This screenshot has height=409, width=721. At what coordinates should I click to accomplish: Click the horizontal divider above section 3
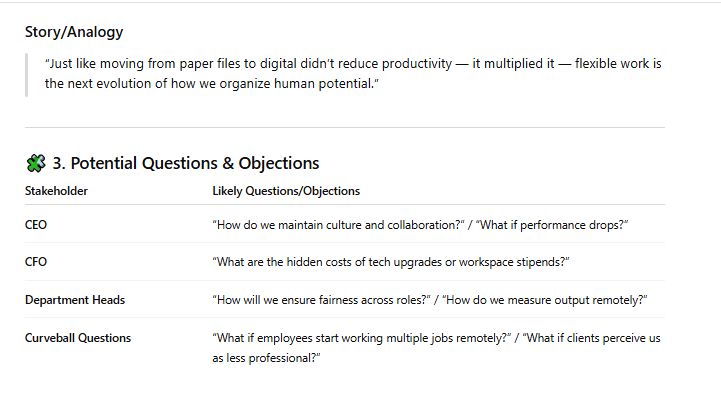click(345, 127)
